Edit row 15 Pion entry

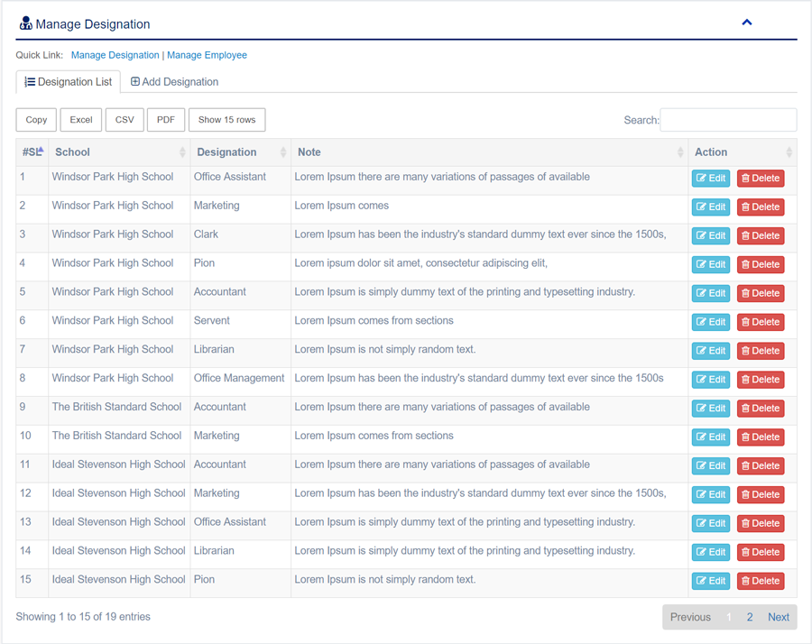coord(711,581)
